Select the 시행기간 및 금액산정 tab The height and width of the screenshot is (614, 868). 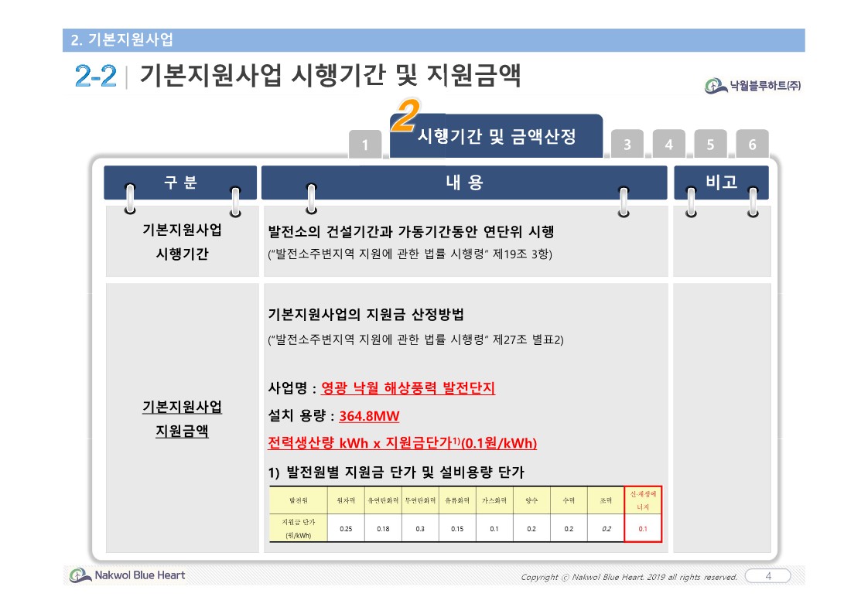pyautogui.click(x=497, y=136)
